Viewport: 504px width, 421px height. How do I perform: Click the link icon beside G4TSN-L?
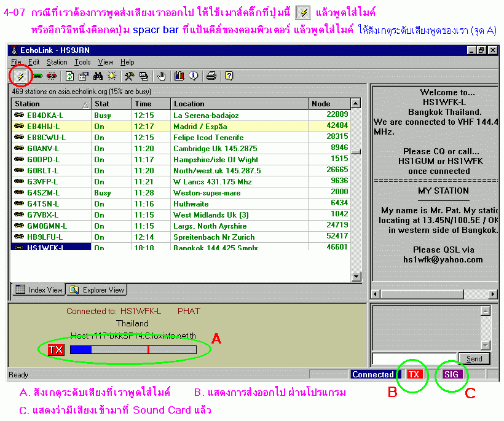pyautogui.click(x=19, y=203)
